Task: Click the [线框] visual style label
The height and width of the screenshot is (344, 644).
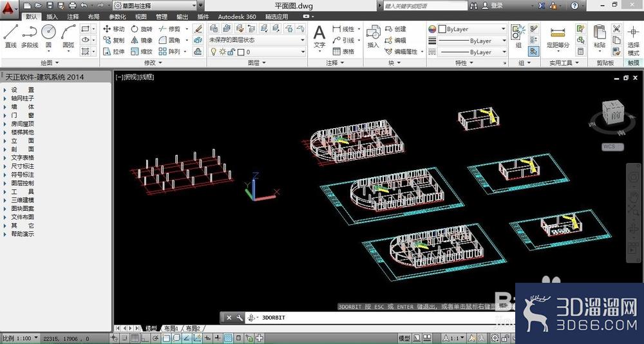Action: 146,77
